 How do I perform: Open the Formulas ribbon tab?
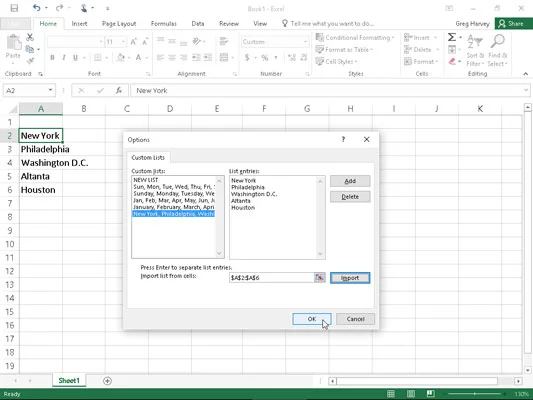(164, 23)
